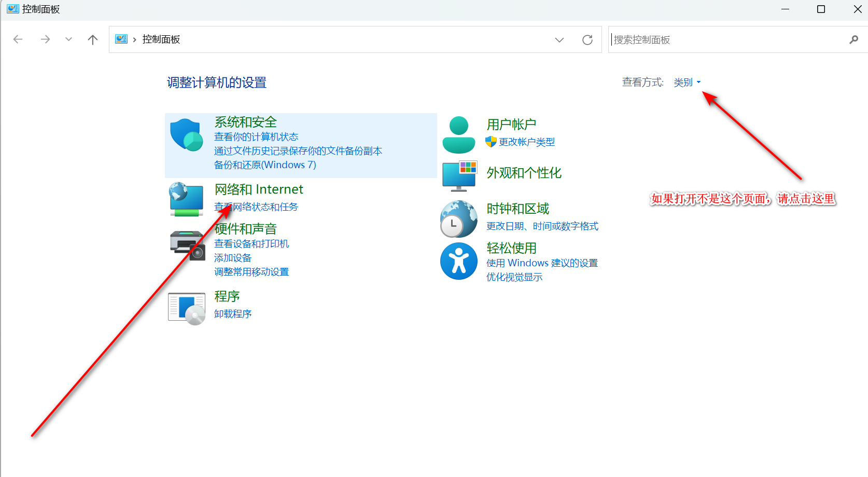Open 备份和还原(Windows 7) link
The image size is (868, 477).
click(x=265, y=165)
